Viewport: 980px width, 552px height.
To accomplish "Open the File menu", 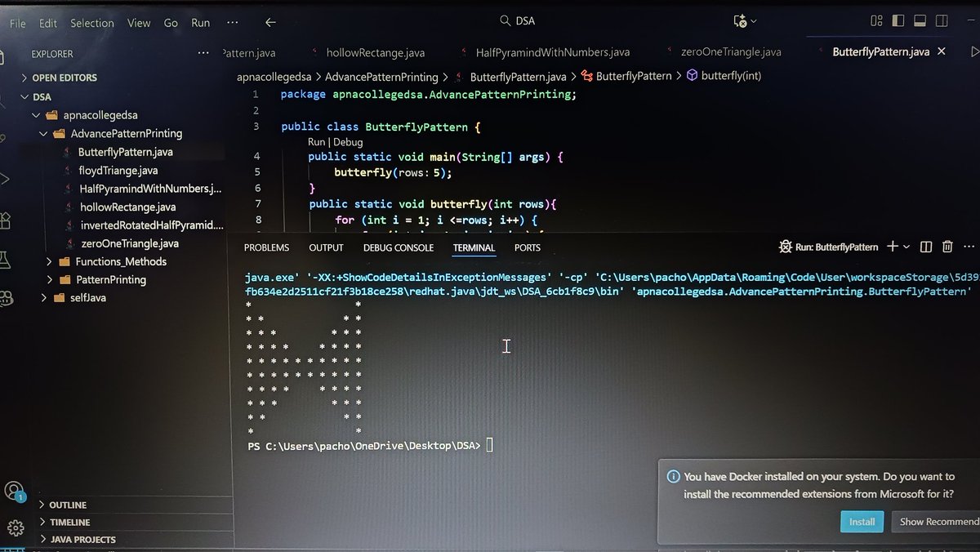I will [18, 23].
